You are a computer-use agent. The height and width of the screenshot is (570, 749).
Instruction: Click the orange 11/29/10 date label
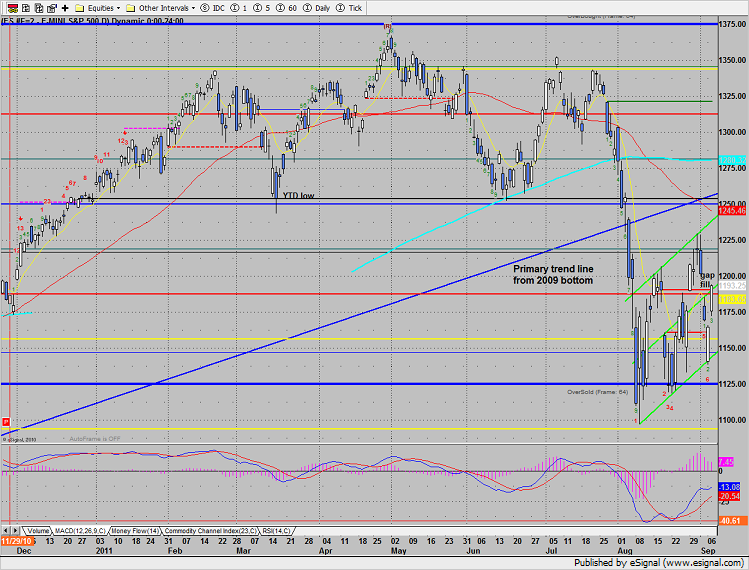[16, 541]
